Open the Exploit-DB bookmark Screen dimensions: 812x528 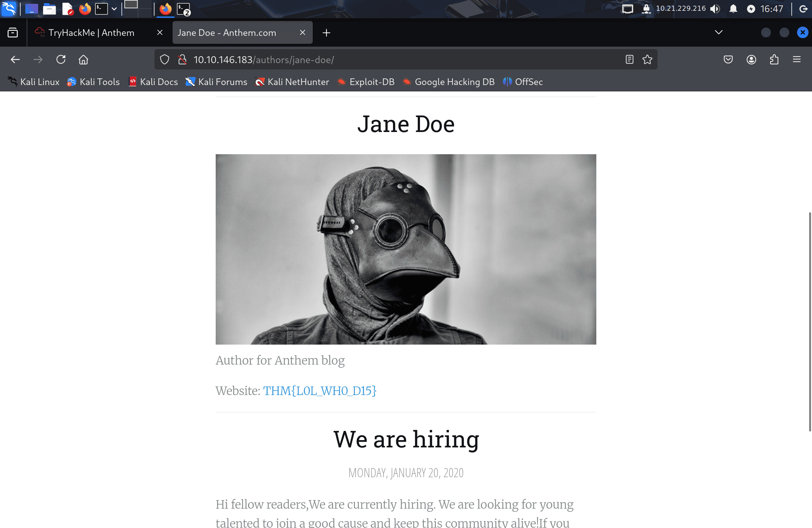coord(366,82)
